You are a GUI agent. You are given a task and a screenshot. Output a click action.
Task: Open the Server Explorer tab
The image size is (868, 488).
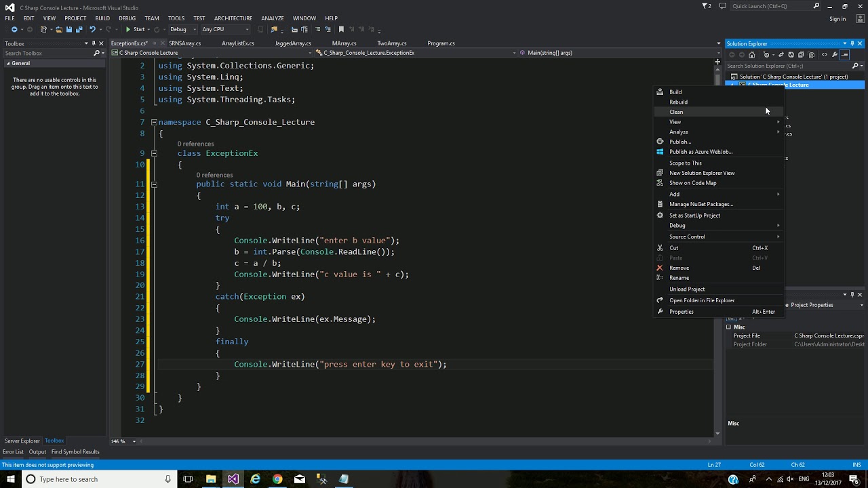(22, 441)
